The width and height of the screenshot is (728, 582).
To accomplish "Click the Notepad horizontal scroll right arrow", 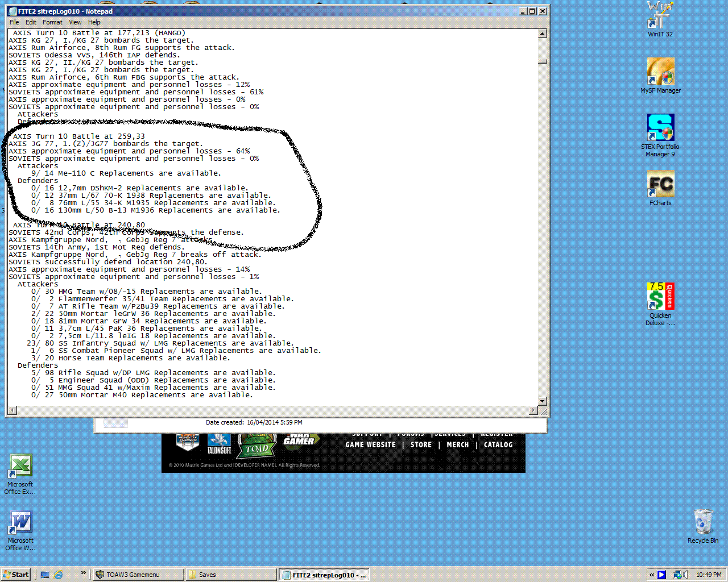I will (x=533, y=410).
